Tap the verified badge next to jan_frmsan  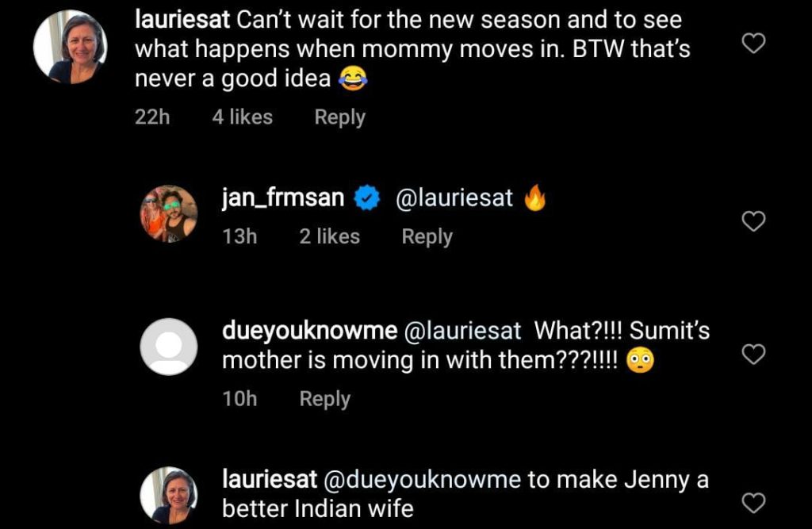(x=366, y=198)
